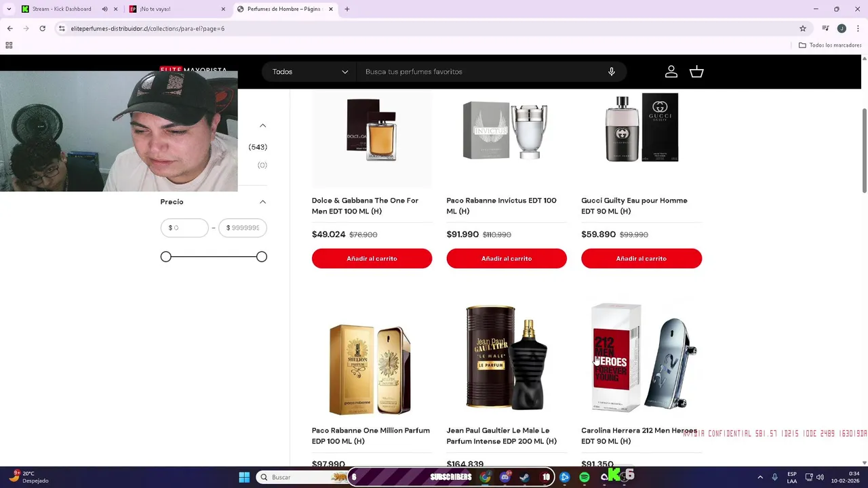Screen dimensions: 868x488
Task: Open the weather widget showing 20°C
Action: coord(27,477)
